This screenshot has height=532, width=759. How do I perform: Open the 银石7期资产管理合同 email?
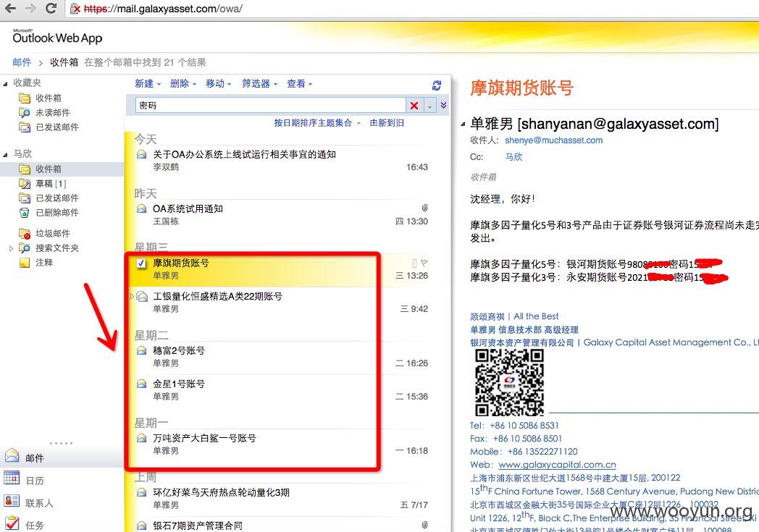(280, 525)
